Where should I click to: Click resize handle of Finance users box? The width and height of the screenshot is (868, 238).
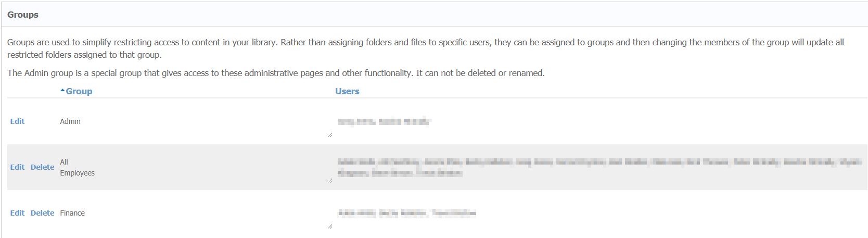pyautogui.click(x=330, y=227)
